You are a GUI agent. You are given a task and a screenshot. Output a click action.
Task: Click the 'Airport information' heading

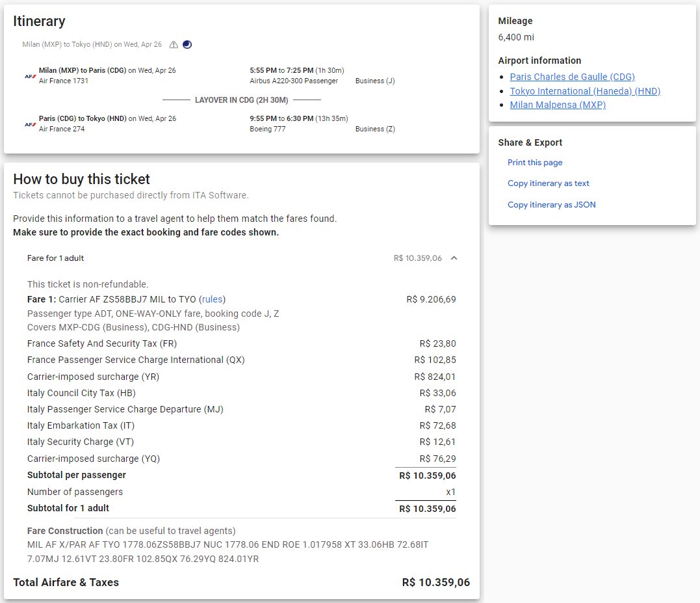coord(539,60)
